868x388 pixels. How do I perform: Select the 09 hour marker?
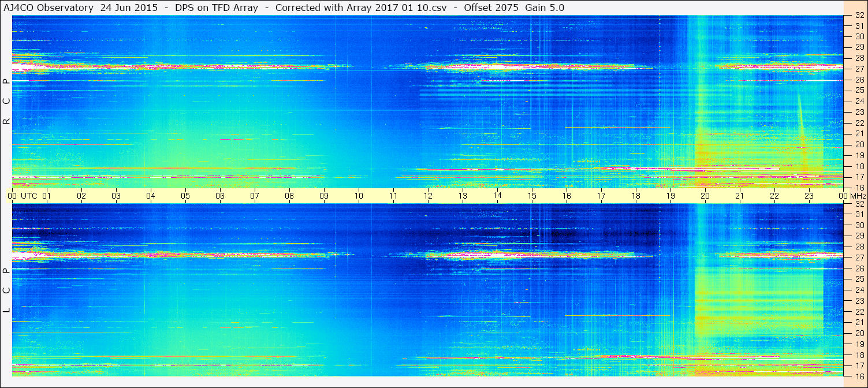(x=324, y=196)
